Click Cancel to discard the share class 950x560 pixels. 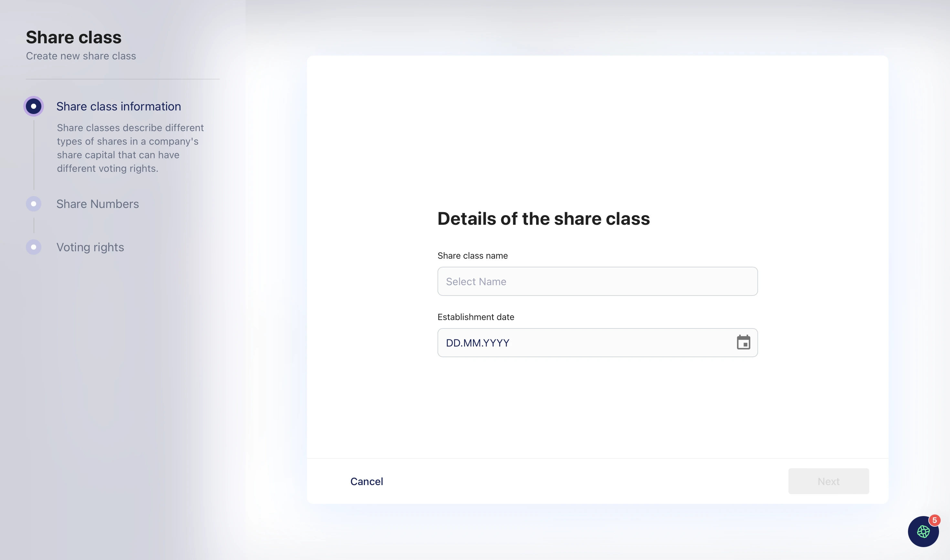pyautogui.click(x=367, y=481)
